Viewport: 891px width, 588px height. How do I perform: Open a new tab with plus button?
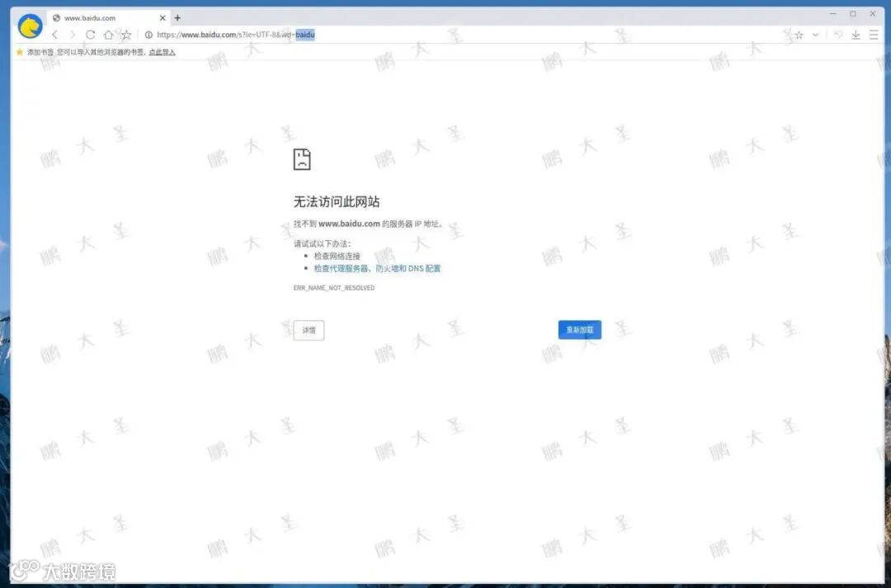(177, 18)
